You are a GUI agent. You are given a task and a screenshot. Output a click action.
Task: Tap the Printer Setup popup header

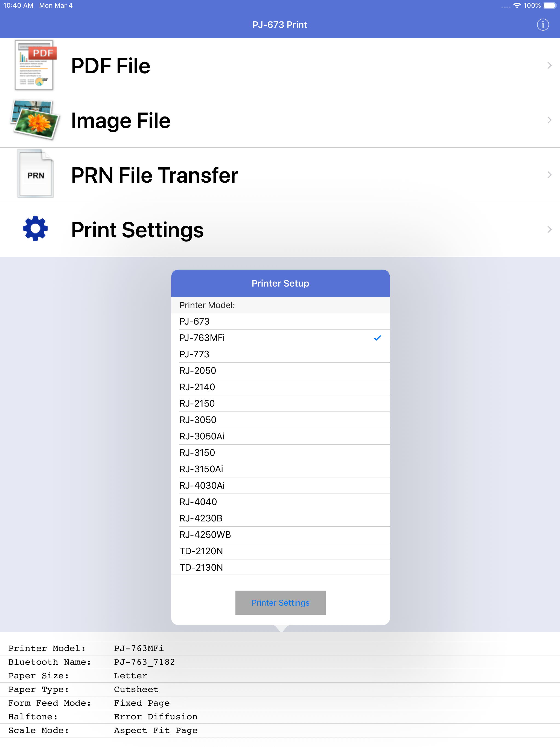pyautogui.click(x=280, y=283)
